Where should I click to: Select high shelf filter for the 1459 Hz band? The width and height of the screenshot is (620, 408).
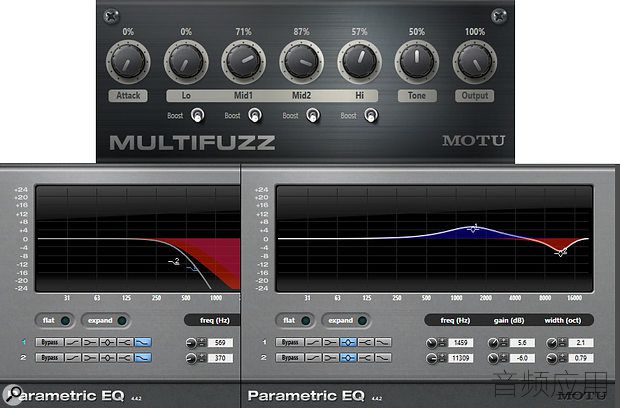pos(366,342)
